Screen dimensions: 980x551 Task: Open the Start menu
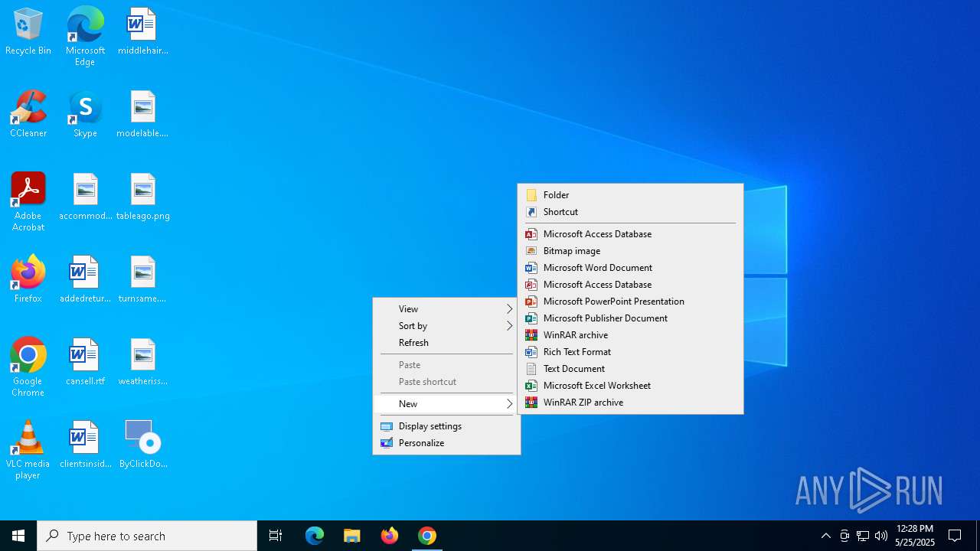click(x=18, y=536)
